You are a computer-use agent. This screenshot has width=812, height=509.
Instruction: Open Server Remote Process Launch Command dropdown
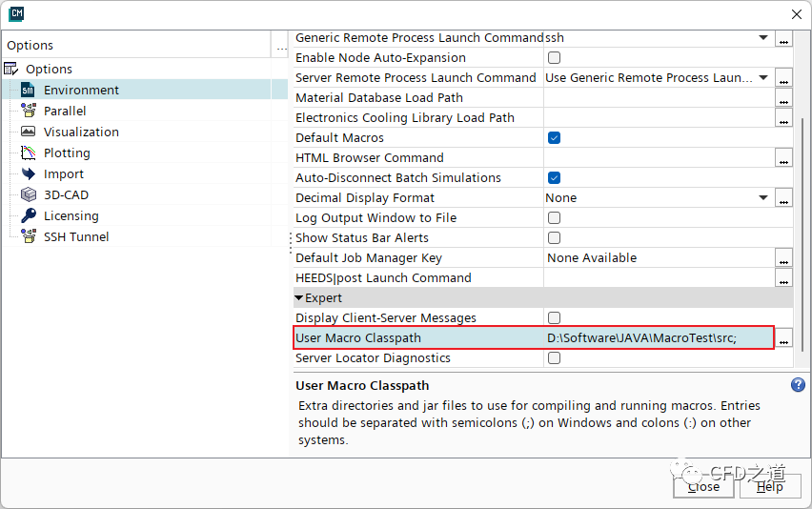(763, 78)
